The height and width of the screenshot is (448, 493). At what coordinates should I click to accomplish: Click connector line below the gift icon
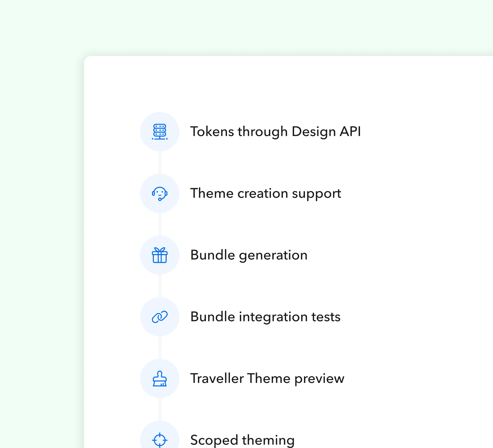point(160,286)
